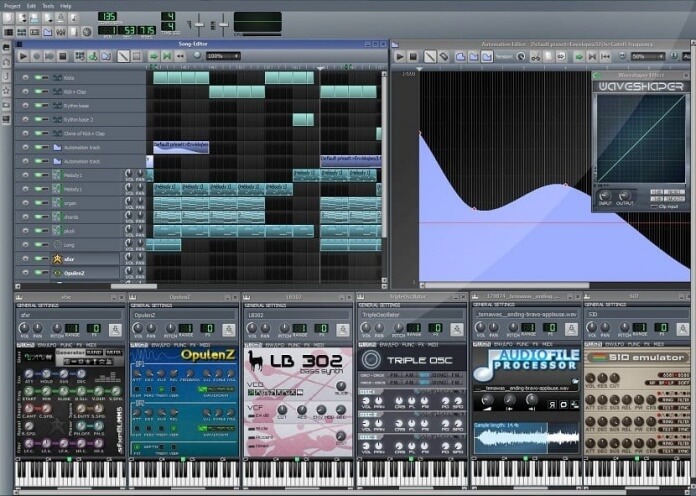Show the Automation Editor from main toolbar
The image size is (696, 496).
pyautogui.click(x=47, y=32)
